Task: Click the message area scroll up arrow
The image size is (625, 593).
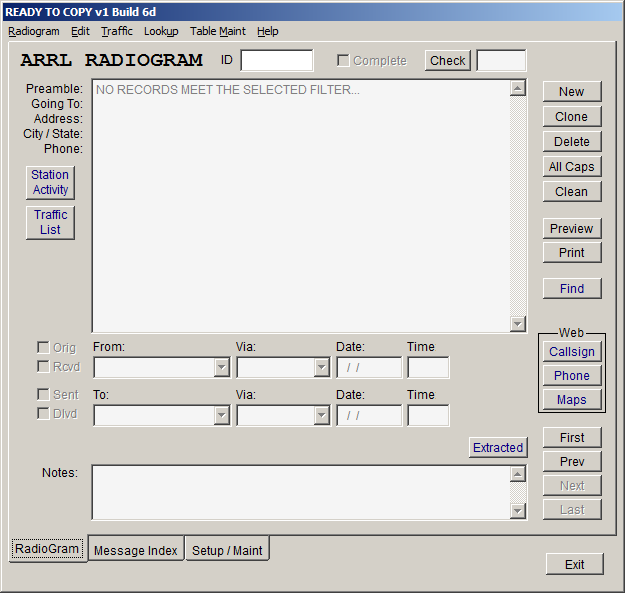Action: (x=518, y=88)
